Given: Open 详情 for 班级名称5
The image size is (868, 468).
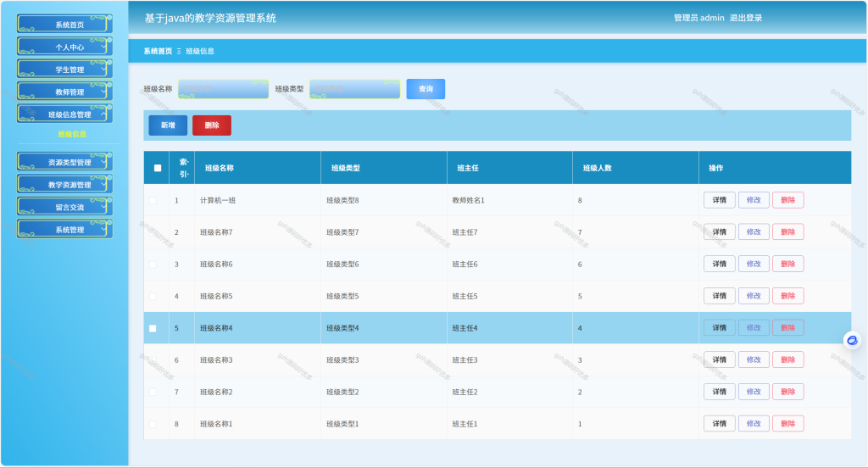Looking at the screenshot, I should point(719,296).
